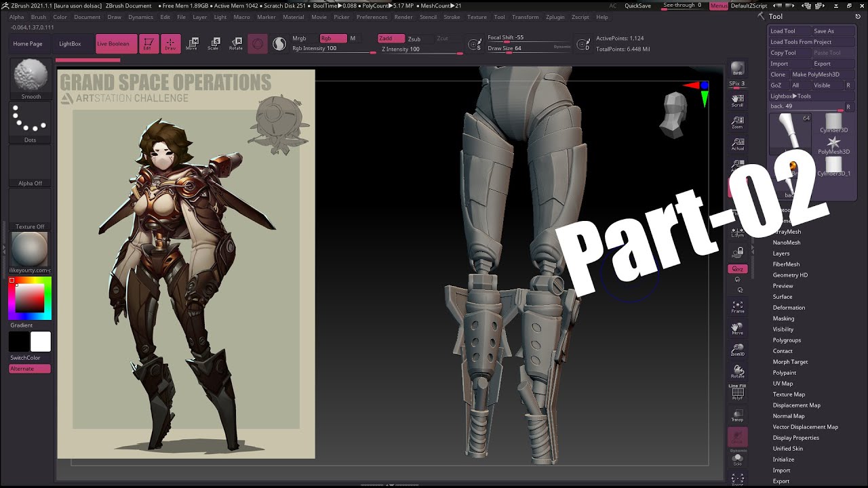Expand the Morph Target subpalette
The width and height of the screenshot is (868, 488).
coord(790,362)
